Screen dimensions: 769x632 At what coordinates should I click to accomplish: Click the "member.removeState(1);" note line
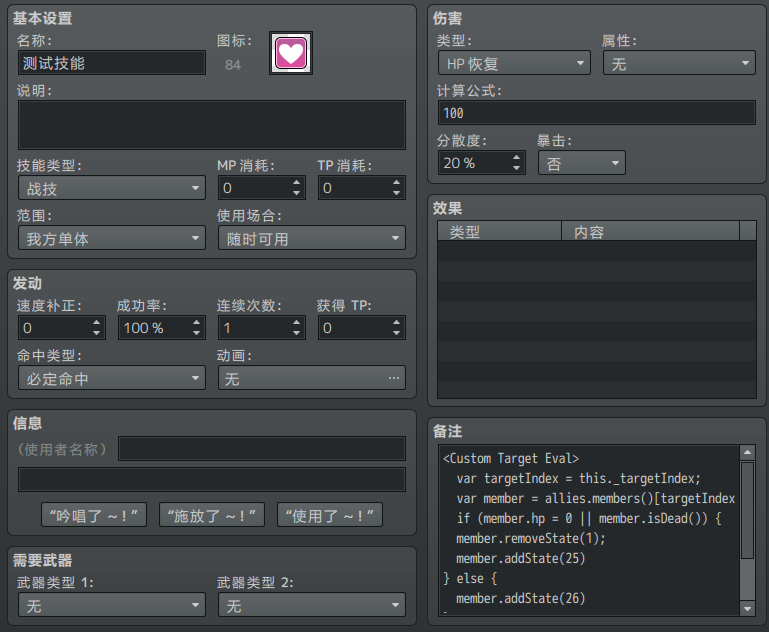(531, 538)
